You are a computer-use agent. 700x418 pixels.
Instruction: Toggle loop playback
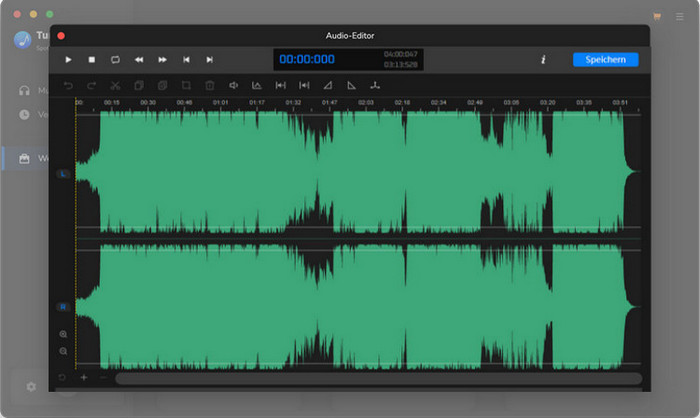(115, 59)
